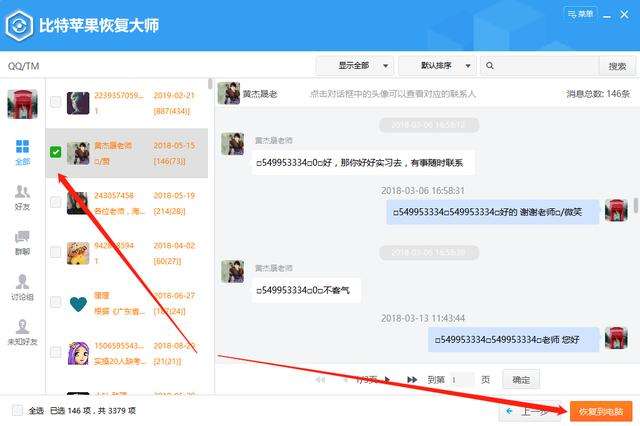Check the box for contact 2239357059

coord(56,102)
